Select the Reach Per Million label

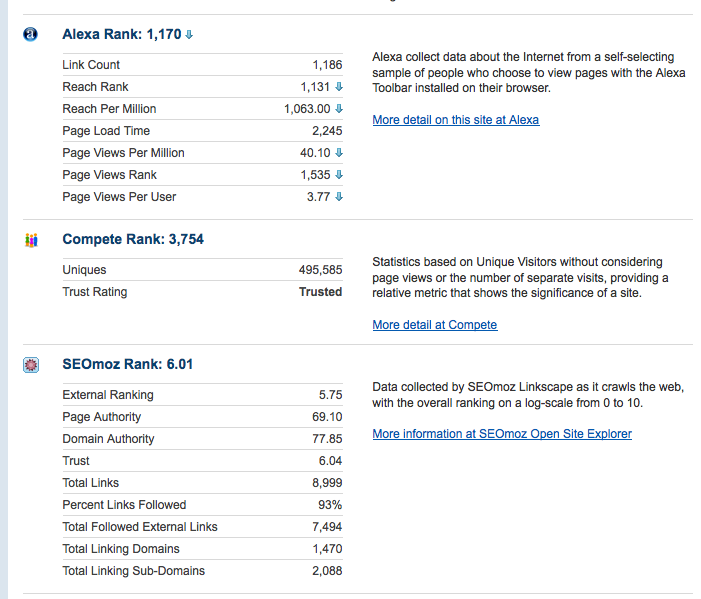coord(109,109)
